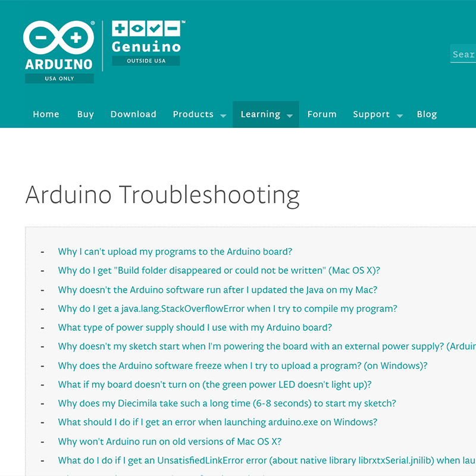This screenshot has height=476, width=476.
Task: Open the Support menu item
Action: click(x=371, y=114)
